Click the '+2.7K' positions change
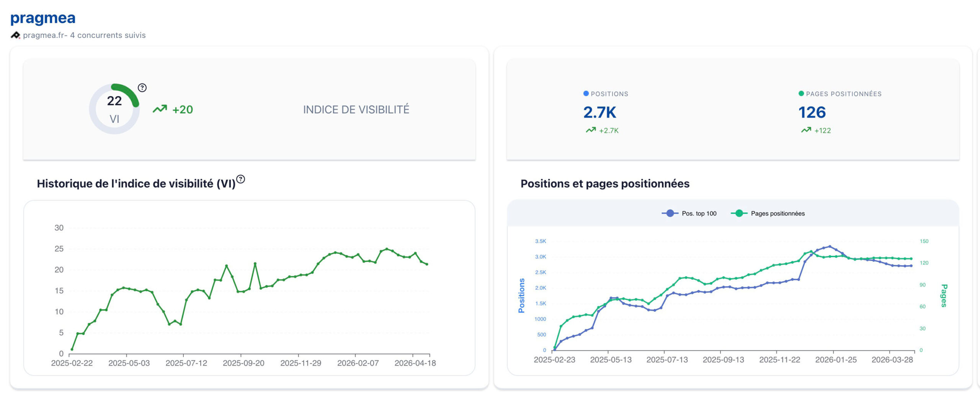Image resolution: width=980 pixels, height=402 pixels. pos(609,131)
